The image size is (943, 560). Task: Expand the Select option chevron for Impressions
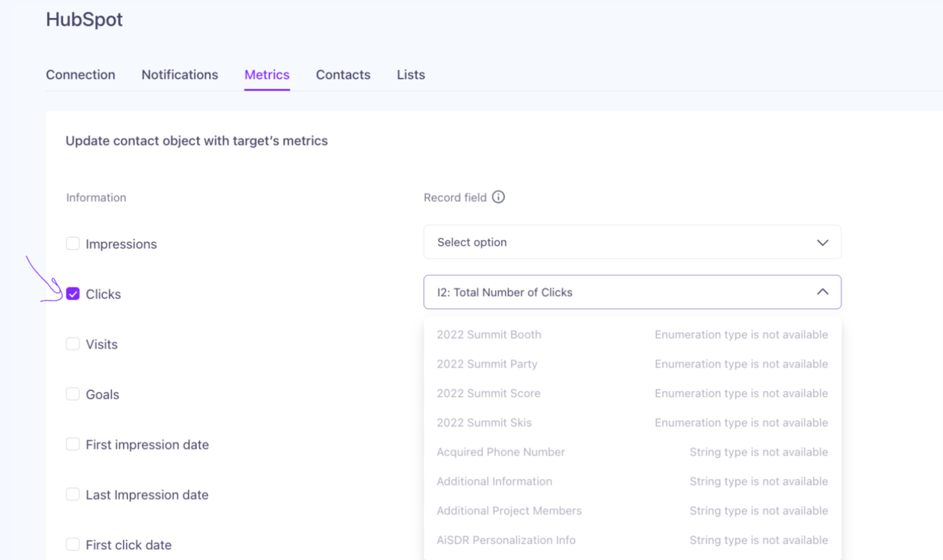pos(822,243)
